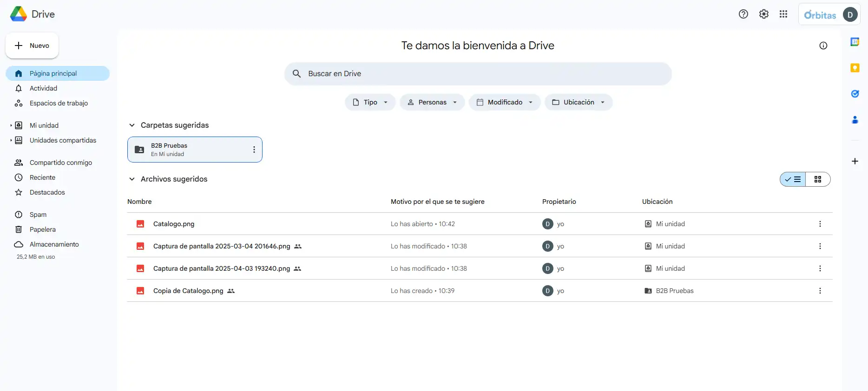The height and width of the screenshot is (391, 868).
Task: Click the Nombre column header
Action: (139, 202)
